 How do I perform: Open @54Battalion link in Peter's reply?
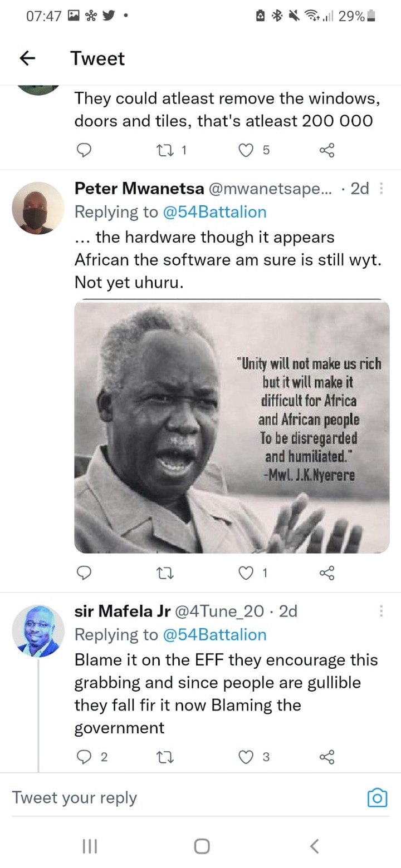pyautogui.click(x=214, y=212)
